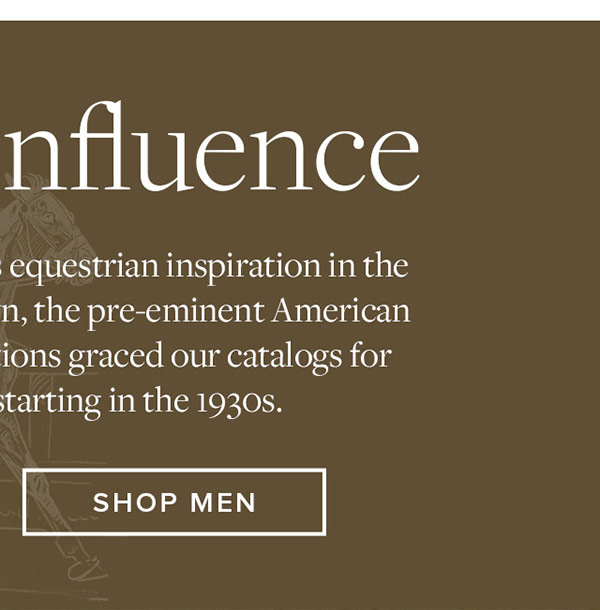Click the SHOP MEN button
The width and height of the screenshot is (600, 610).
point(174,502)
